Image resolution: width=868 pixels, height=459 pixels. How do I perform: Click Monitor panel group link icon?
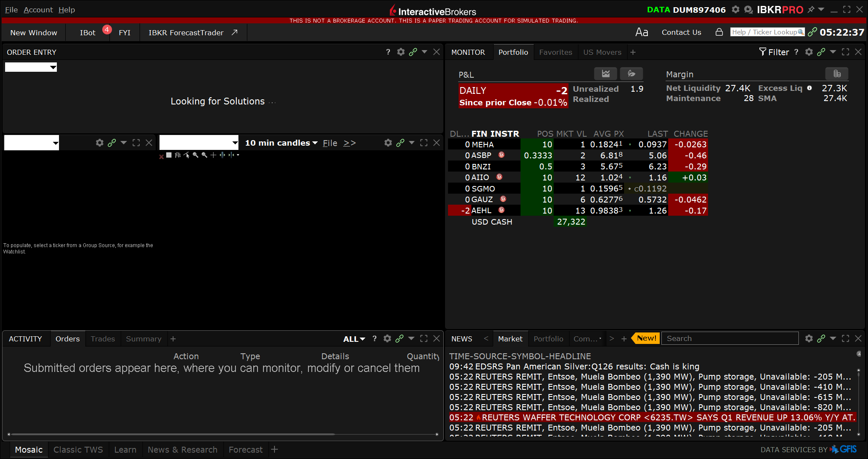pos(821,52)
